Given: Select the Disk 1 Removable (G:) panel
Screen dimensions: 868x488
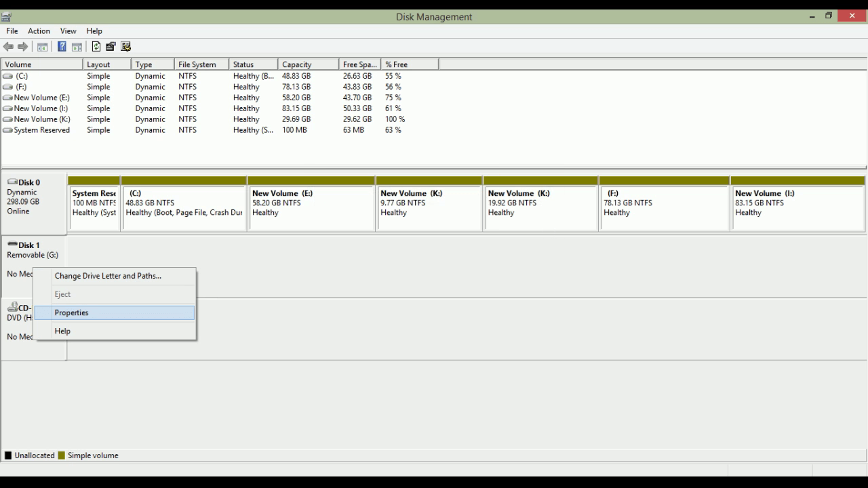Looking at the screenshot, I should point(33,249).
